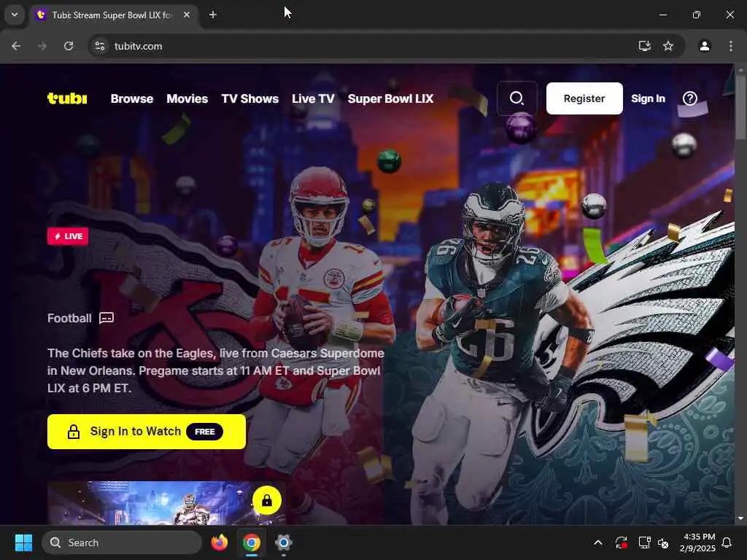Screen dimensions: 747x560
Task: Open Windows Start menu
Action: (x=23, y=542)
